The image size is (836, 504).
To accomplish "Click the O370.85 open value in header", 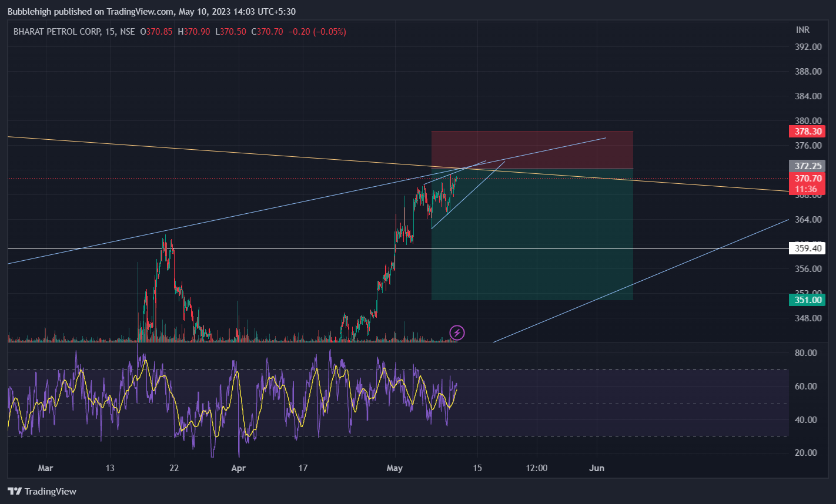I will point(156,32).
